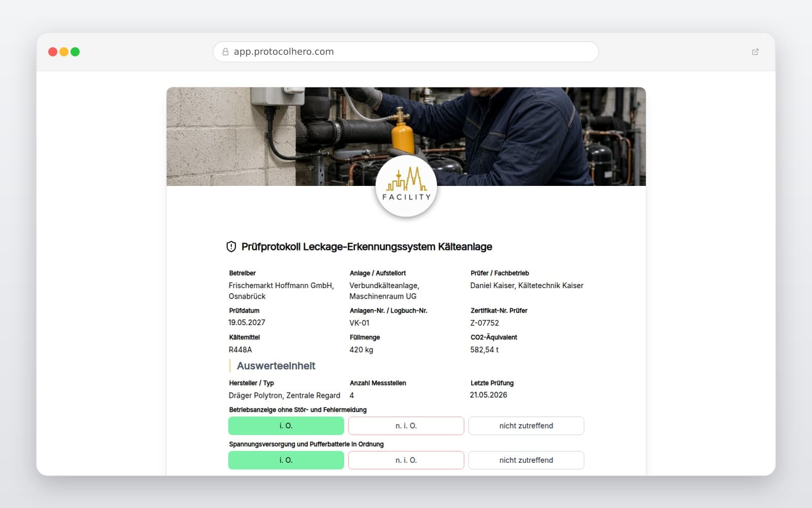Click the Prüfer value Daniel Kaiser
Image resolution: width=812 pixels, height=508 pixels.
[527, 285]
